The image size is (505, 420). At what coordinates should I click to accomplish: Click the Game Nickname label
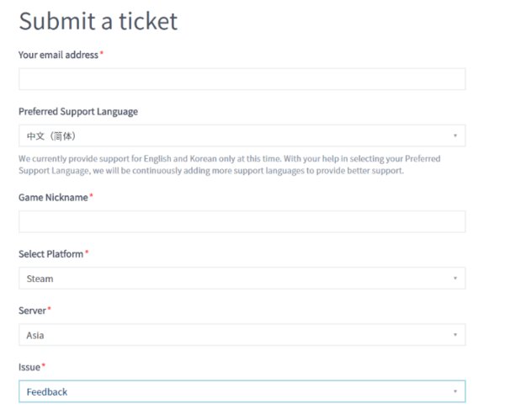click(53, 197)
